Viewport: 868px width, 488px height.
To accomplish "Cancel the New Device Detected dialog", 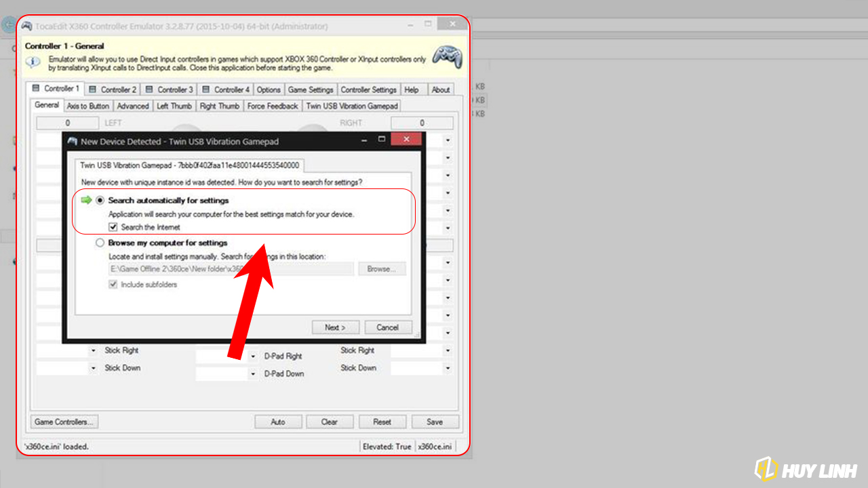I will pyautogui.click(x=388, y=327).
